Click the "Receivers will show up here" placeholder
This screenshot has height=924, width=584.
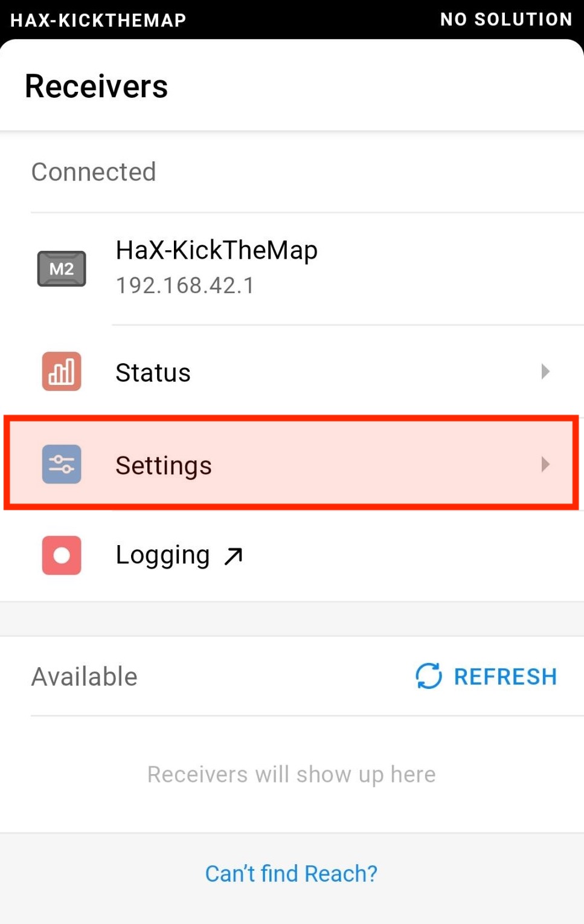tap(291, 774)
